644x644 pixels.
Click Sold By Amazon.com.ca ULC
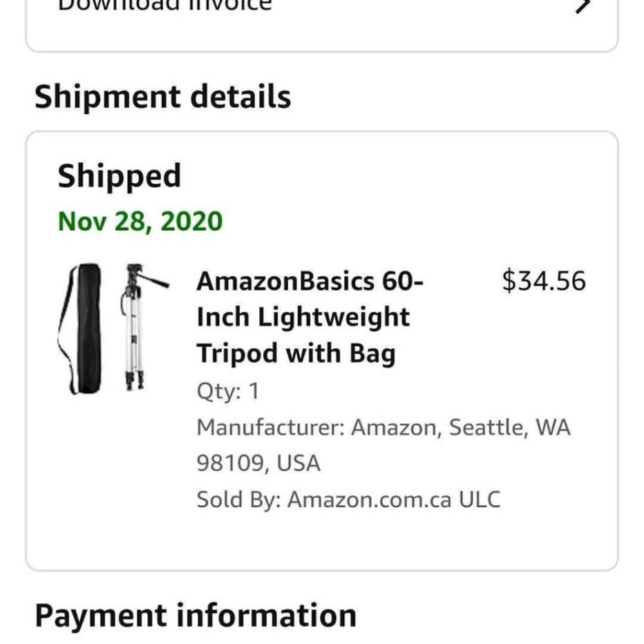coord(348,500)
